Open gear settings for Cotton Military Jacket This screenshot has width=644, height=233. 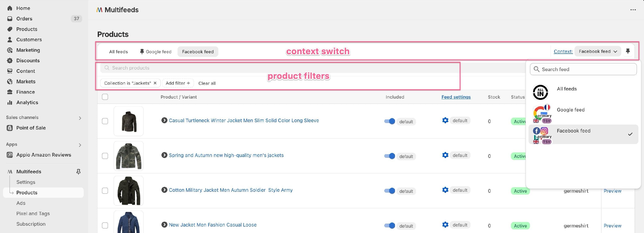click(445, 190)
